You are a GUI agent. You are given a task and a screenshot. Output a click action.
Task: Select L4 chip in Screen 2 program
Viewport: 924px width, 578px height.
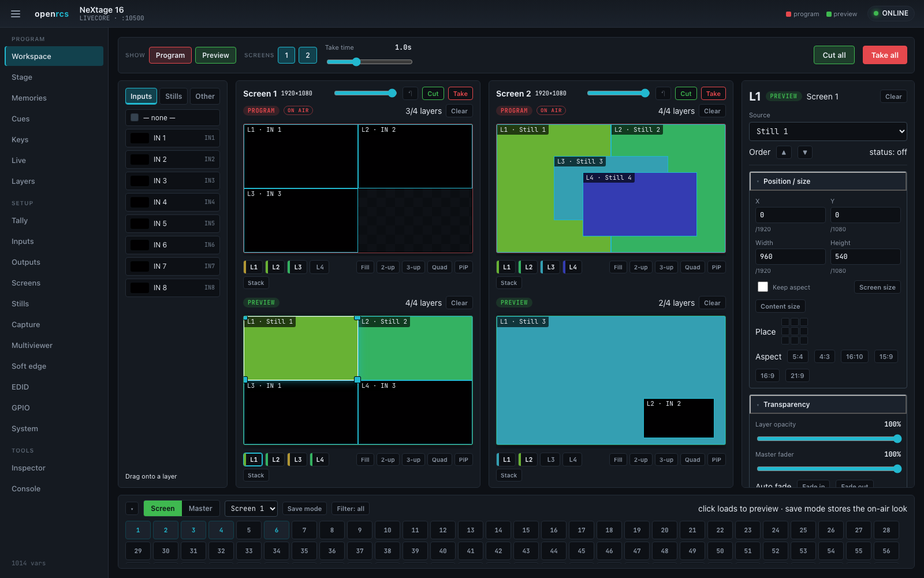point(572,267)
